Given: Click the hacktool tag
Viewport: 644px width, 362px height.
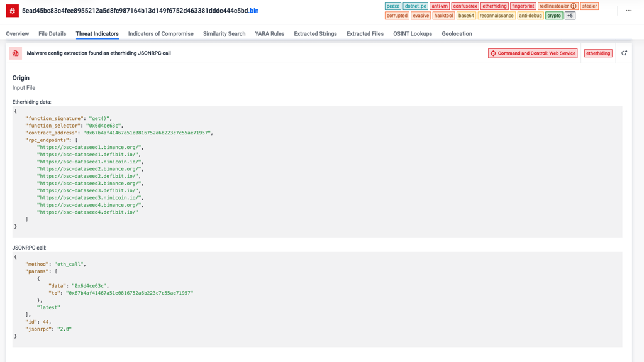Looking at the screenshot, I should click(443, 16).
